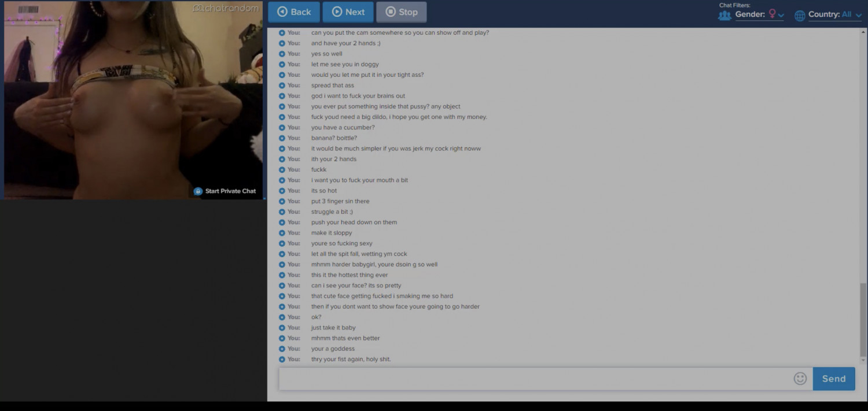Stop the current chat session

pos(402,12)
